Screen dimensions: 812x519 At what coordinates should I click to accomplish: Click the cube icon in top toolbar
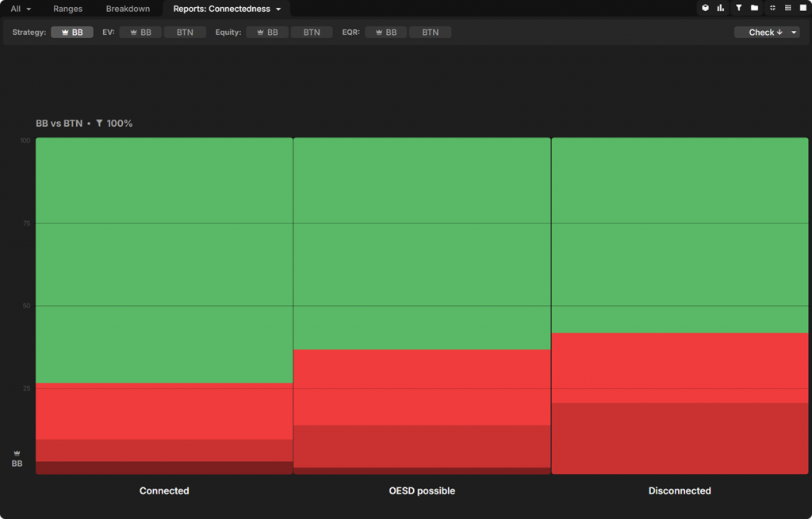tap(705, 8)
